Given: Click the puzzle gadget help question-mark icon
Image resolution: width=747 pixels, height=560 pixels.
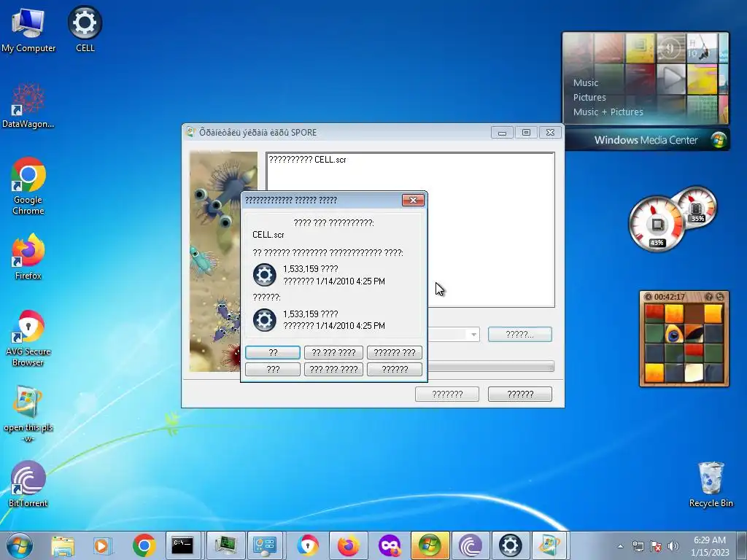Looking at the screenshot, I should coord(708,297).
